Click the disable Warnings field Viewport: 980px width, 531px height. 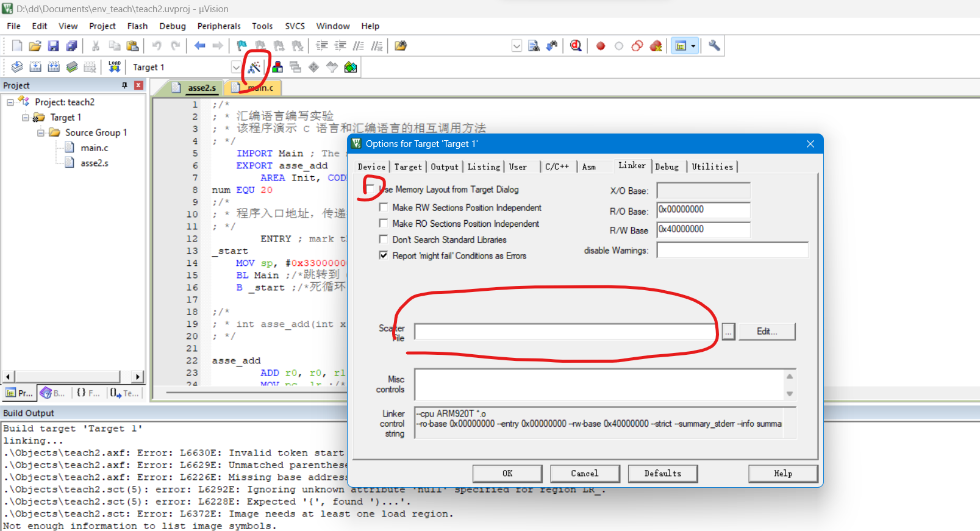732,251
